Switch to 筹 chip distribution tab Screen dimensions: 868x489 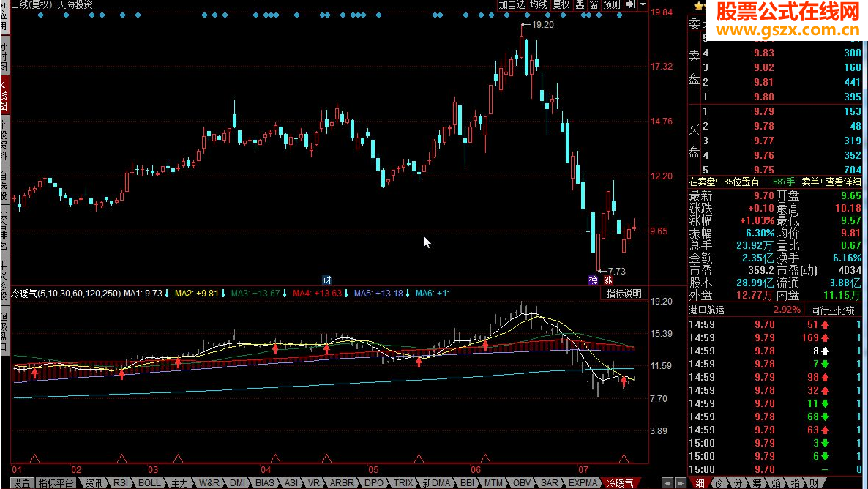757,483
